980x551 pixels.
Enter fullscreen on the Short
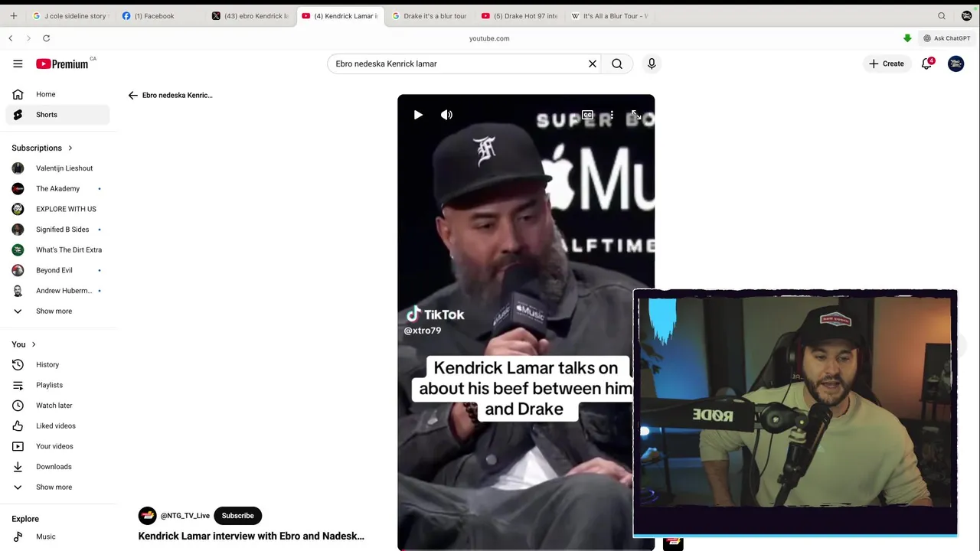[x=635, y=115]
